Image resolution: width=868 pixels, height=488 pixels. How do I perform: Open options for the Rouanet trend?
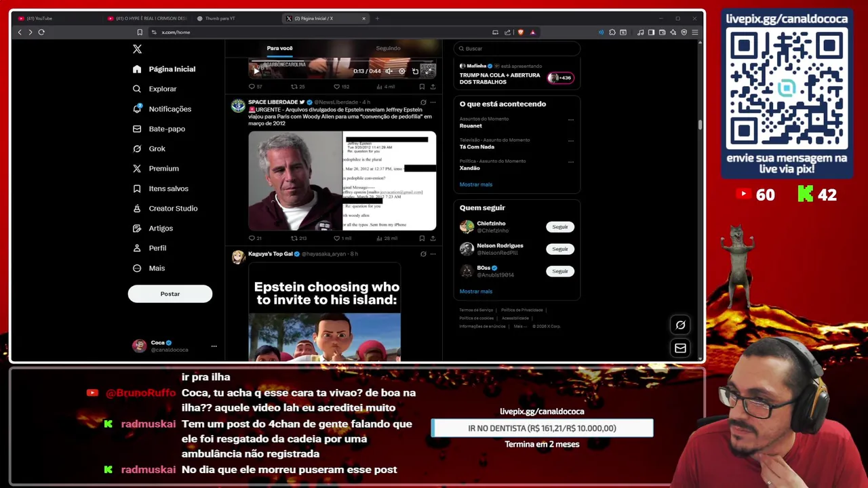click(571, 120)
